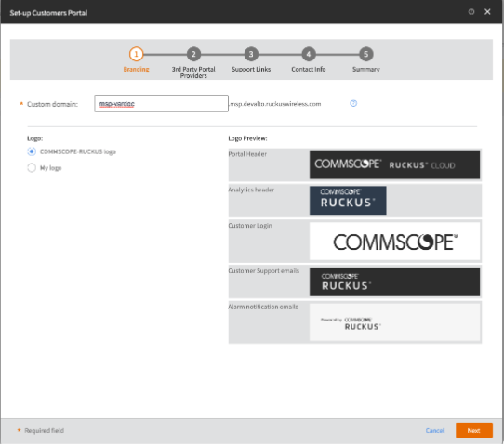Click the 'Logo Preview:' heading
This screenshot has height=445, width=504.
pyautogui.click(x=247, y=138)
